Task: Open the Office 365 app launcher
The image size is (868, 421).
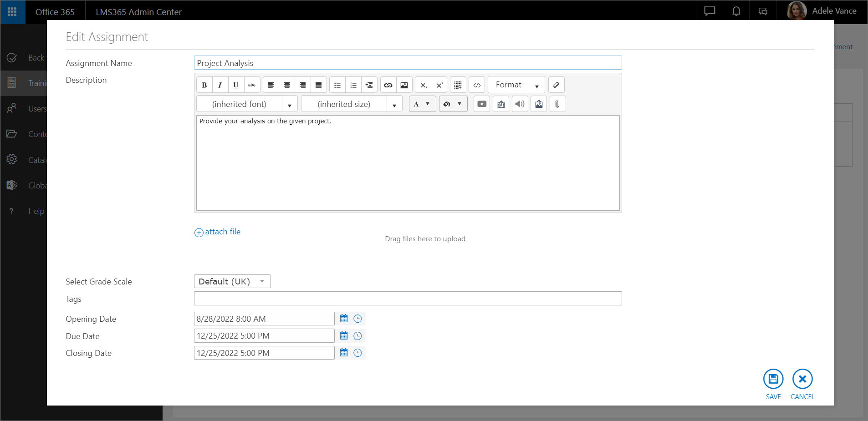Action: [12, 12]
